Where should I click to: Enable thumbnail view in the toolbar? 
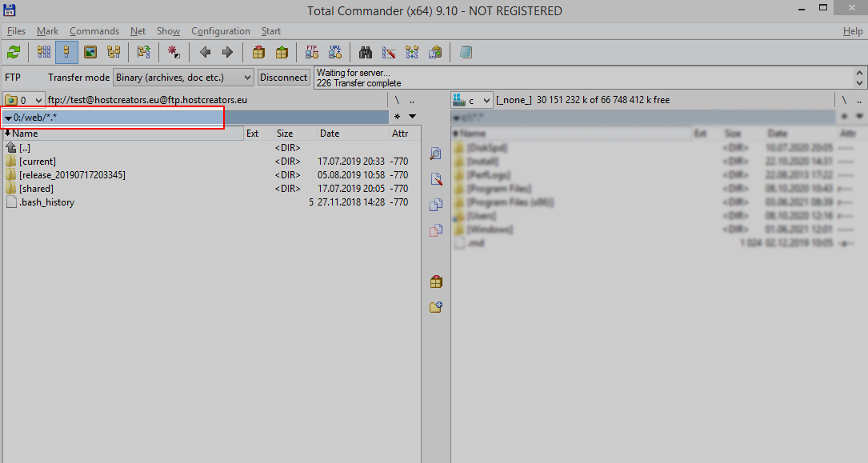point(90,53)
